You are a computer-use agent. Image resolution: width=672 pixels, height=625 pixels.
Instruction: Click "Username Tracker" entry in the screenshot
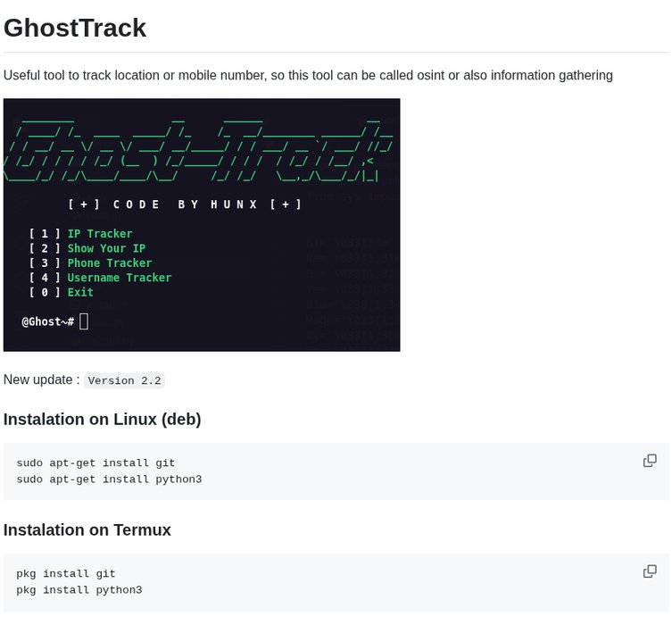click(120, 278)
